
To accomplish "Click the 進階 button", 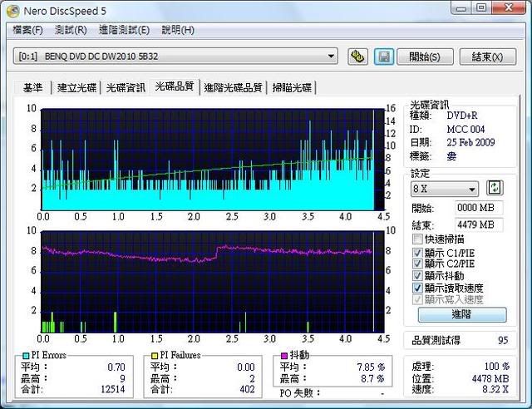I will 462,314.
